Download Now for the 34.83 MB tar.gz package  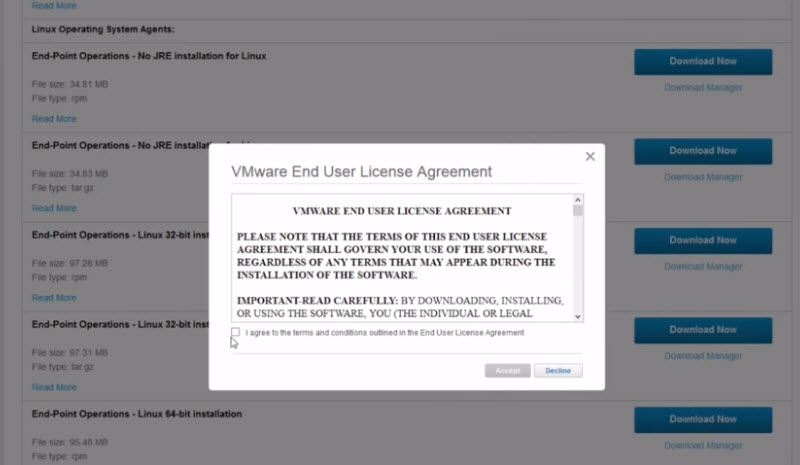[702, 151]
